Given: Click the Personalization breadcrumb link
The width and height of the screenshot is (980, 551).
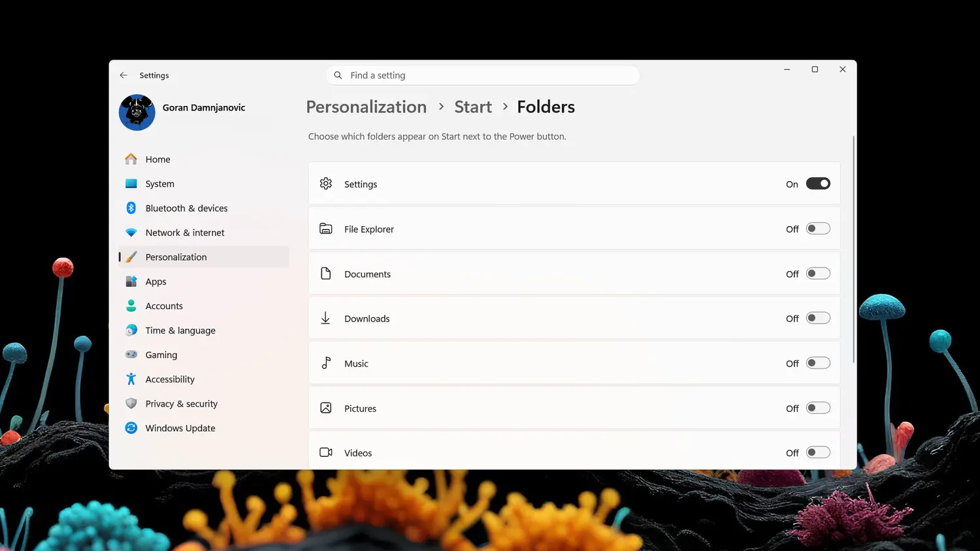Looking at the screenshot, I should (367, 107).
